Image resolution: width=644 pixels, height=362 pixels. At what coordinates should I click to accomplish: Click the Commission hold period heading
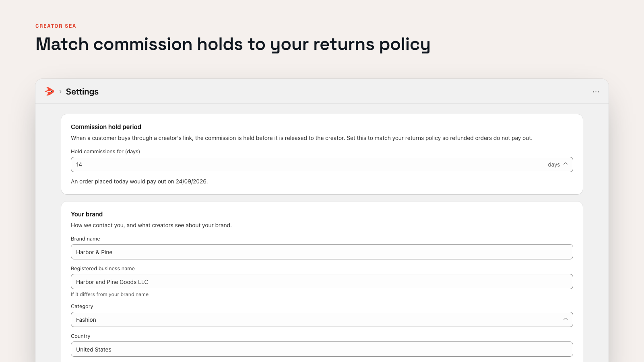pyautogui.click(x=106, y=127)
